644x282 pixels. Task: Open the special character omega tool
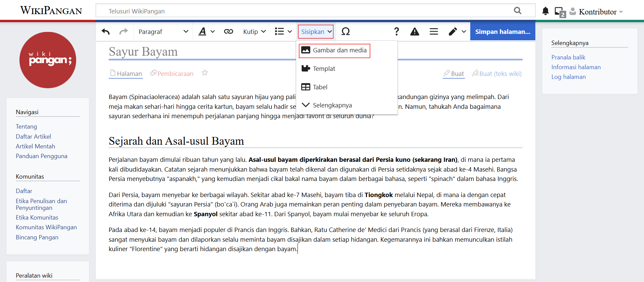345,32
